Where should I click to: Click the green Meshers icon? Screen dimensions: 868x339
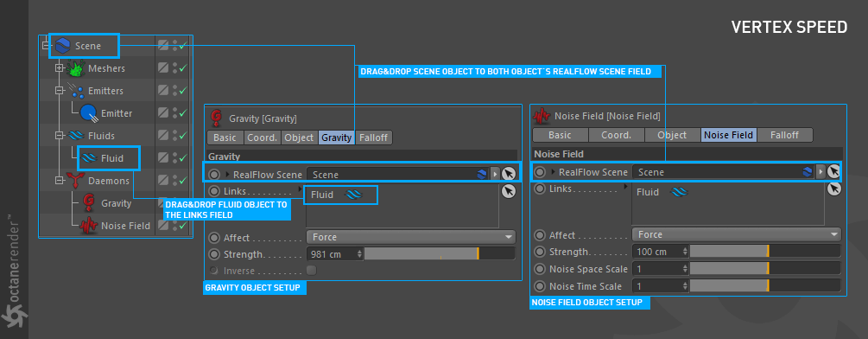[x=75, y=68]
